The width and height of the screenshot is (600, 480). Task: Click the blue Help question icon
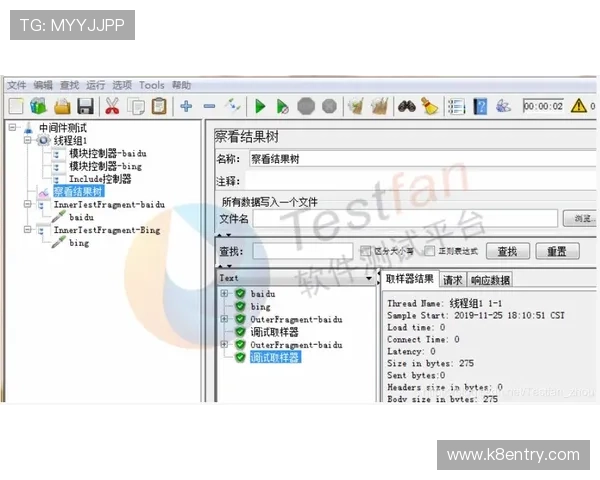click(x=480, y=106)
